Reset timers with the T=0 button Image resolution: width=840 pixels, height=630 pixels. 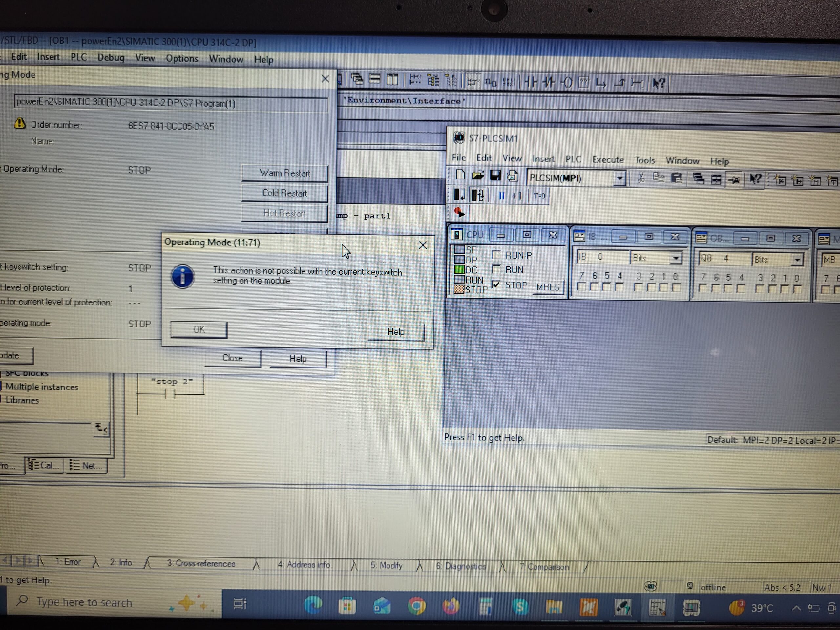[x=539, y=196]
